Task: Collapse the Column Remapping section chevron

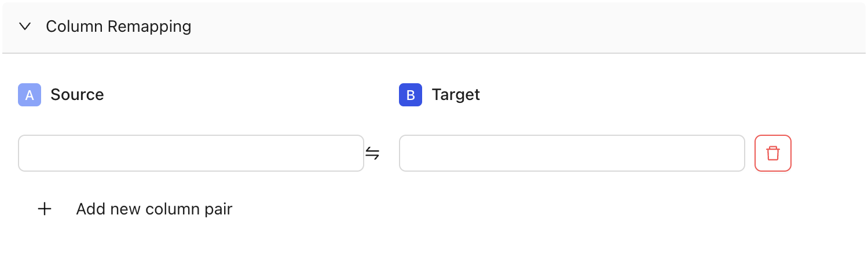Action: click(24, 27)
